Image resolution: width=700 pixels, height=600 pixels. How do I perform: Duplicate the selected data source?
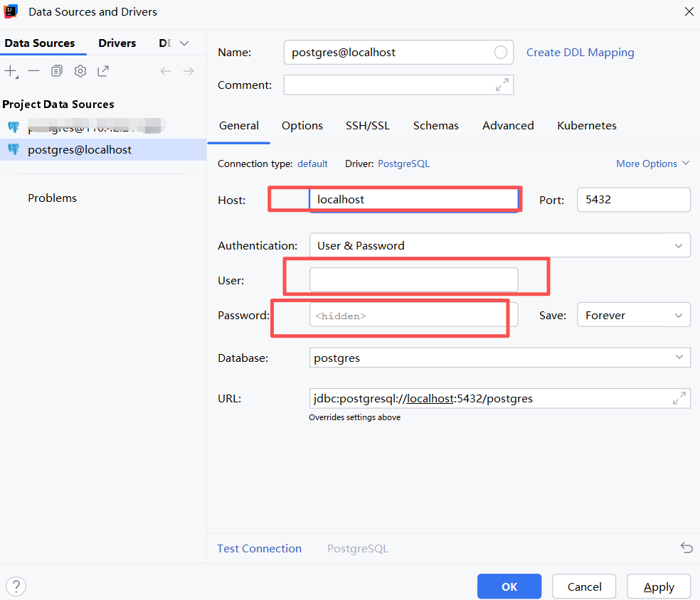tap(57, 71)
